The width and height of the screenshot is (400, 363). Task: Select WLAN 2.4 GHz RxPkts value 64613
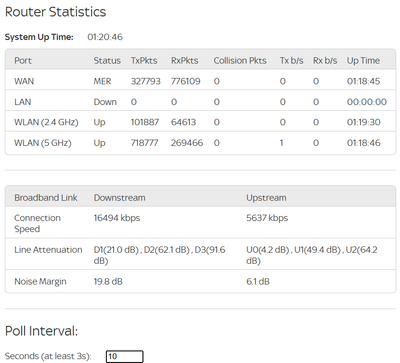click(x=184, y=122)
